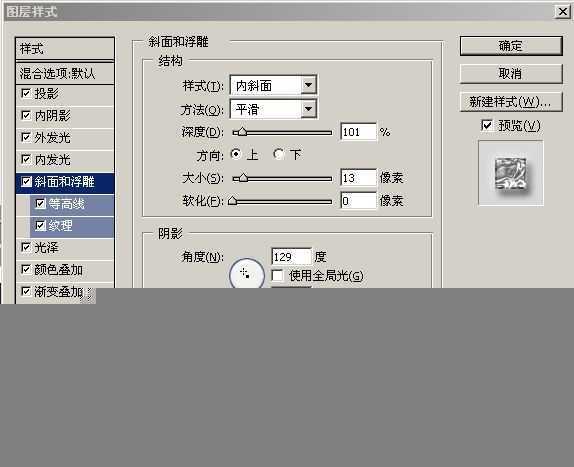Open the 纹理 sub-item settings
This screenshot has height=467, width=574.
tap(72, 226)
